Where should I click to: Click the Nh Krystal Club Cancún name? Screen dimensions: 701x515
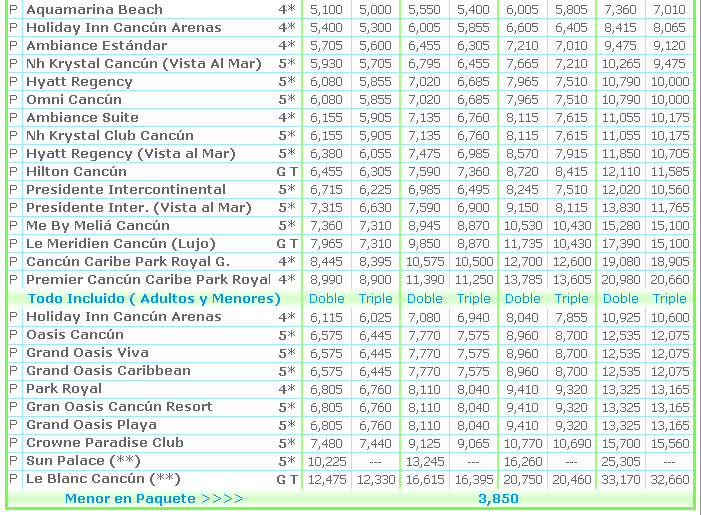[x=110, y=135]
